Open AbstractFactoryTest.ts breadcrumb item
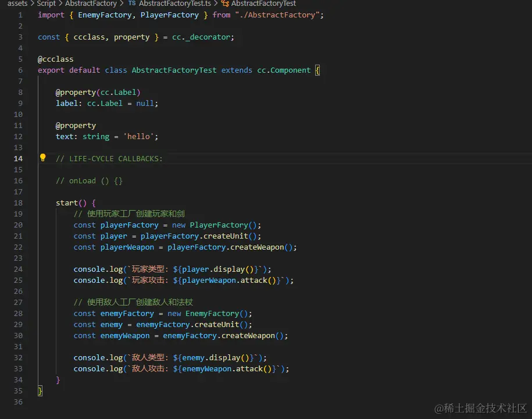This screenshot has width=532, height=419. tap(175, 3)
